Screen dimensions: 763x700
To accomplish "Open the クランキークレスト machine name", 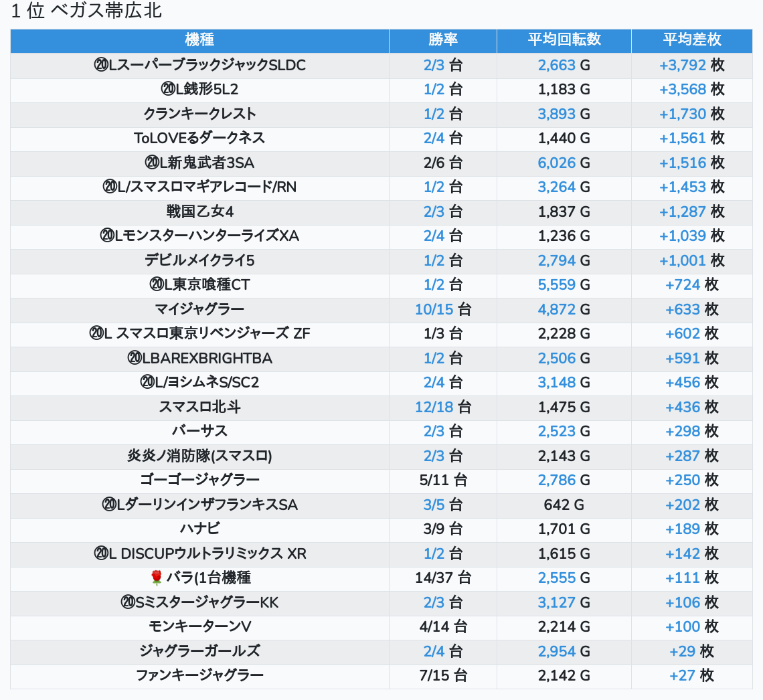I will tap(199, 114).
